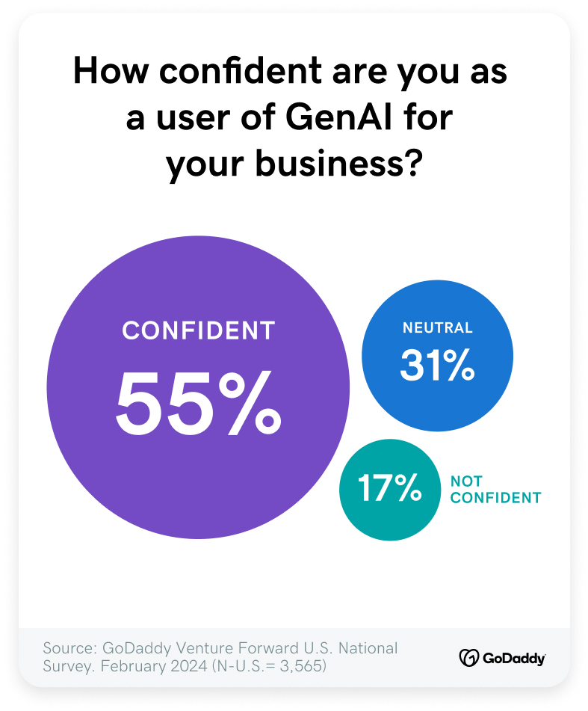This screenshot has width=588, height=711.
Task: Click the gray footer bar
Action: click(294, 657)
